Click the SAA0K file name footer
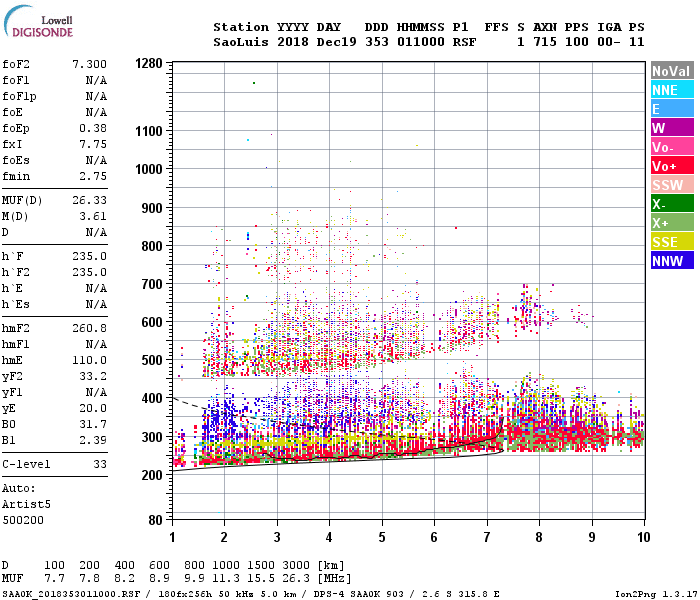Viewport: 700px width, 600px height. (x=71, y=594)
